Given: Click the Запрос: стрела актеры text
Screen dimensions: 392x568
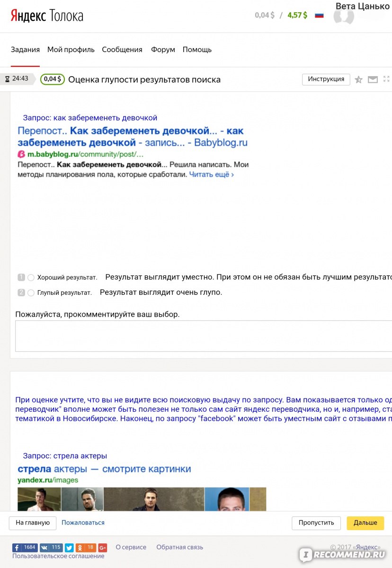Looking at the screenshot, I should (65, 456).
